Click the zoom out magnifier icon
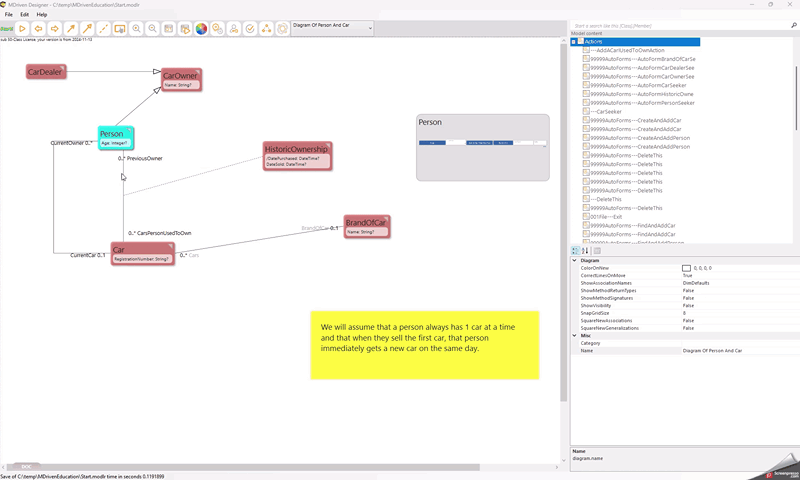 (152, 28)
